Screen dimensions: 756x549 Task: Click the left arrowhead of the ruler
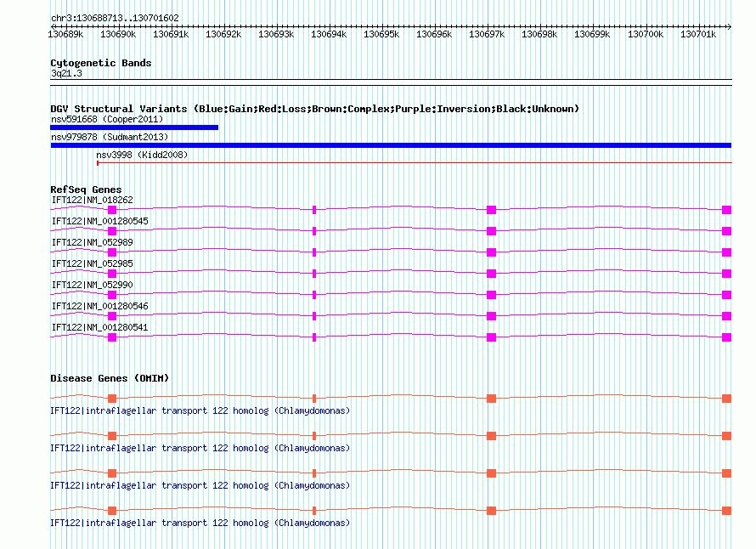pyautogui.click(x=53, y=26)
